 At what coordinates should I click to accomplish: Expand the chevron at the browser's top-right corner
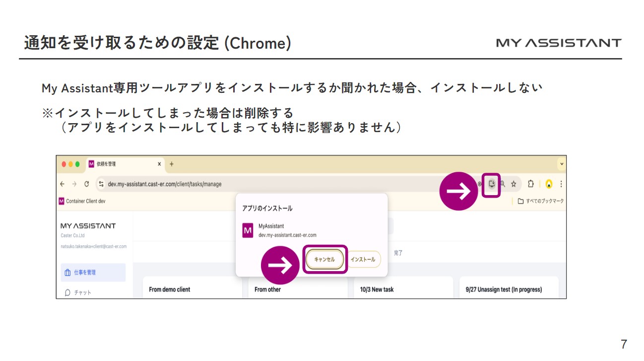click(561, 164)
